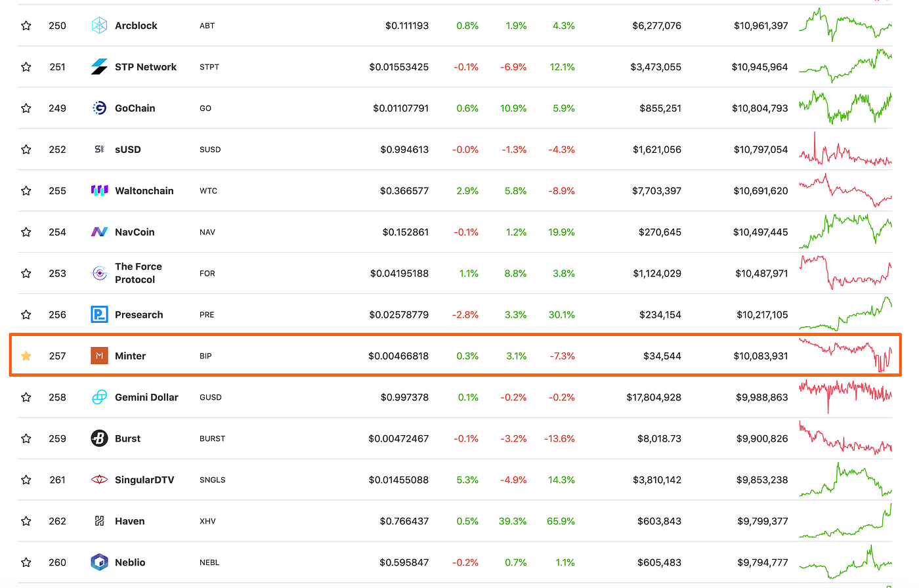Toggle the Waltonchain favorite star
The image size is (919, 588).
pyautogui.click(x=26, y=191)
